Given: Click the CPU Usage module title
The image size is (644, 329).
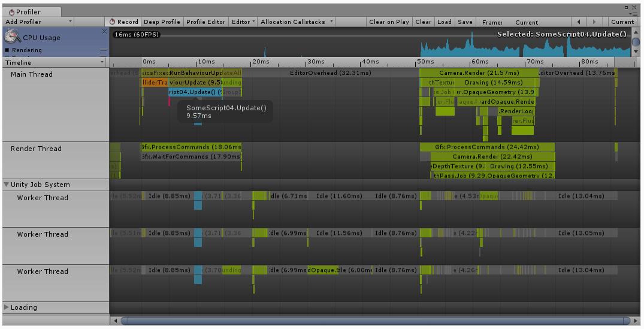Looking at the screenshot, I should [x=41, y=38].
